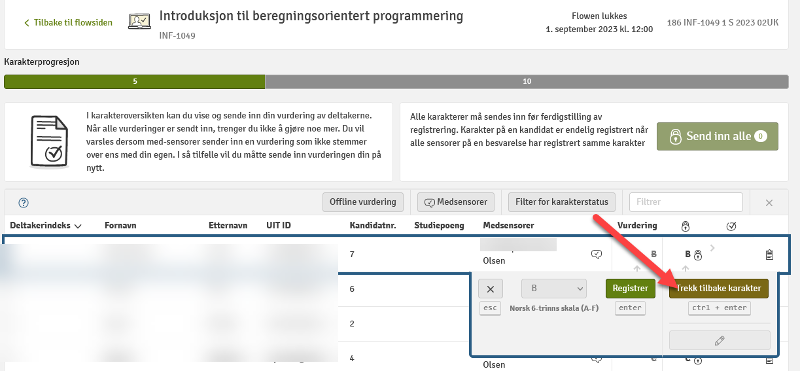Click the Medsensorer column header
800x371 pixels.
508,225
